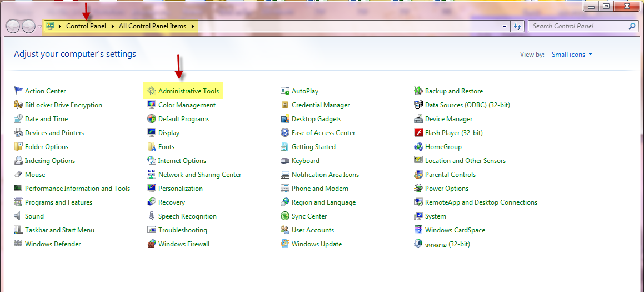Open the HomeGroup icon
Image resolution: width=644 pixels, height=292 pixels.
coord(418,147)
